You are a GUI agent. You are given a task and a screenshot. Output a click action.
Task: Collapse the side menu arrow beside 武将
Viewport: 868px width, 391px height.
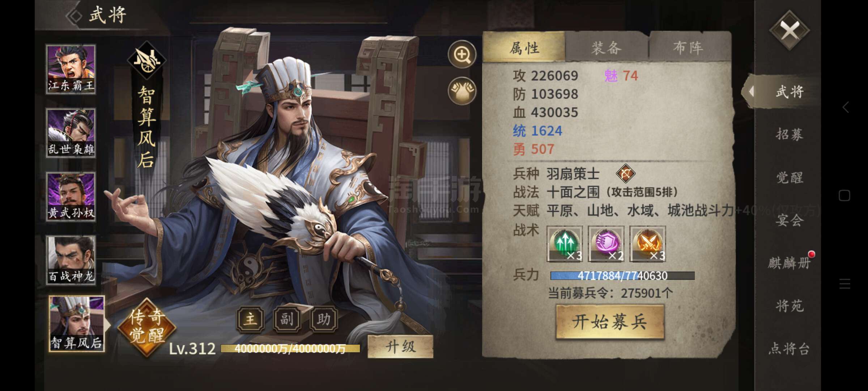pyautogui.click(x=752, y=91)
